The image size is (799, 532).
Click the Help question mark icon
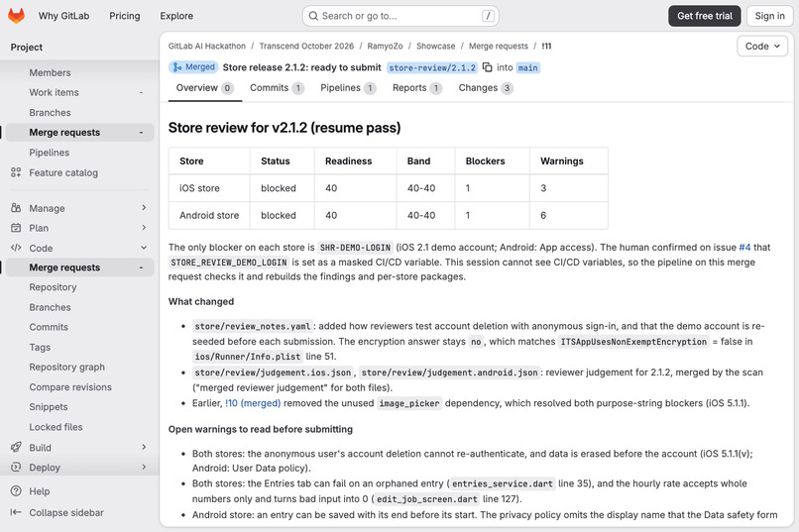16,491
